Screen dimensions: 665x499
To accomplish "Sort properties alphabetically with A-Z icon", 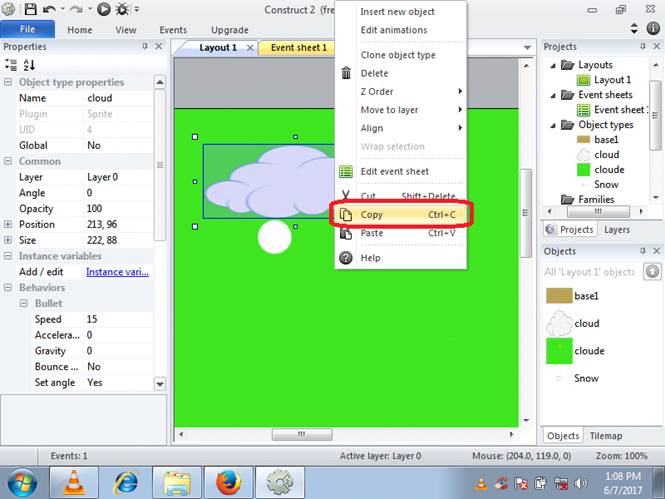I will (x=29, y=65).
